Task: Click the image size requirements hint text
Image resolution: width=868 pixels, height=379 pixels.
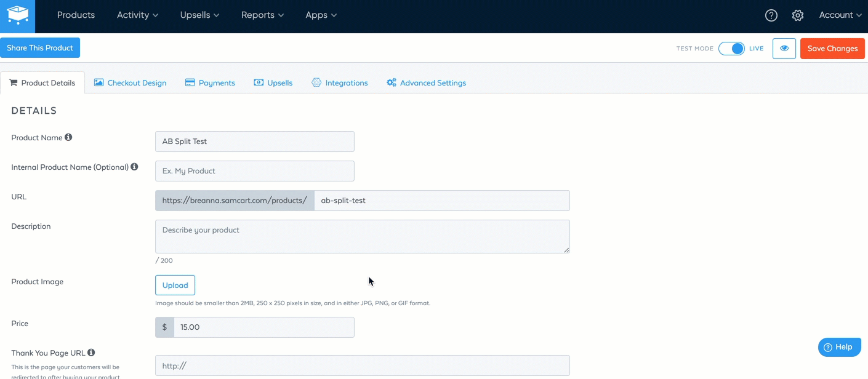Action: tap(293, 303)
